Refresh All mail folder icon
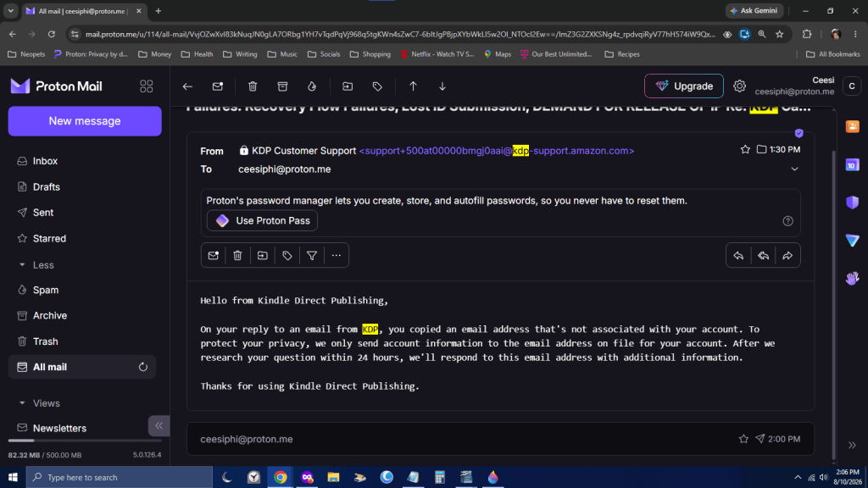 point(142,367)
